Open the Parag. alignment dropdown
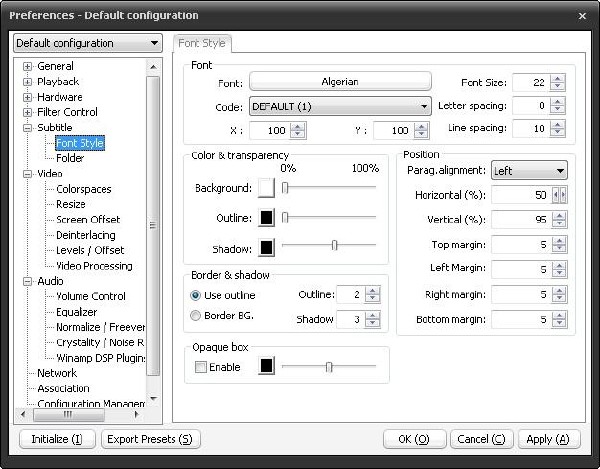The width and height of the screenshot is (600, 469). pos(529,171)
